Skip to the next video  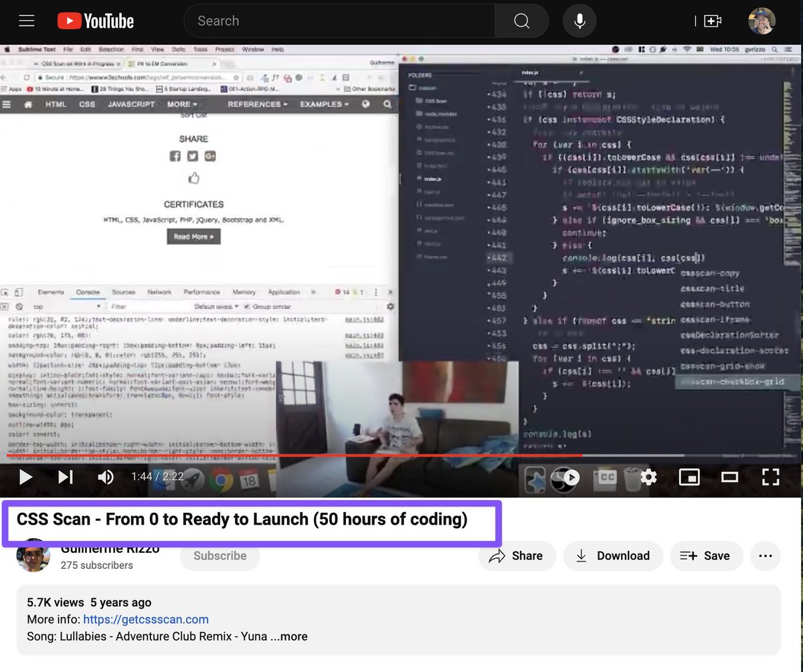tap(65, 477)
